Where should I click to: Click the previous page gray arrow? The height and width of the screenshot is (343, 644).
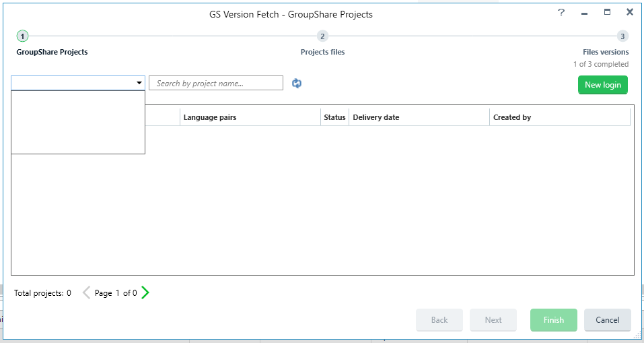(x=86, y=293)
